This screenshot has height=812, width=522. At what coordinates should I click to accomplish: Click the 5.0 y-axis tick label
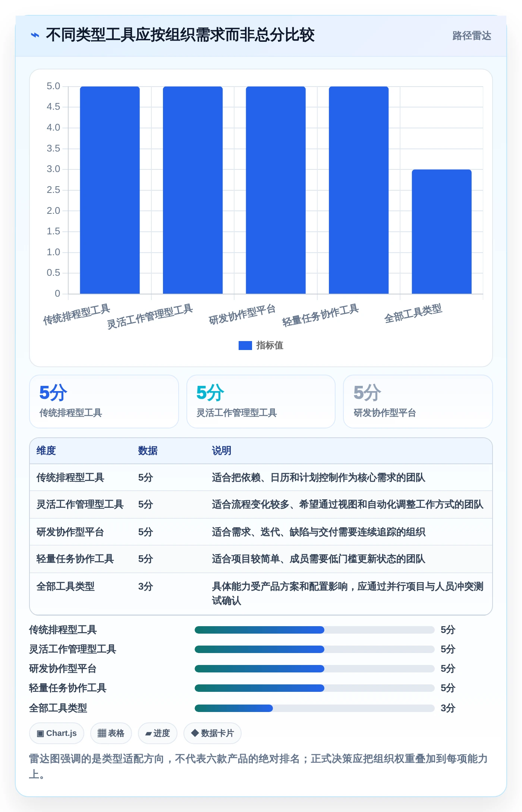(x=53, y=86)
